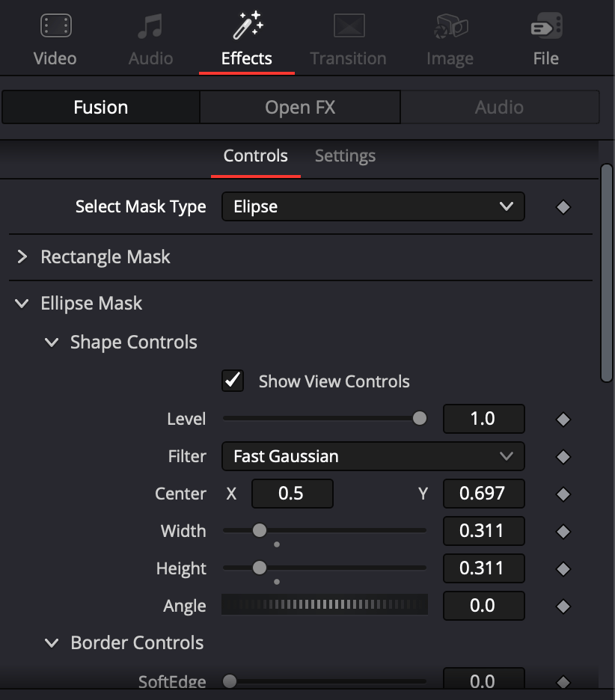Toggle keyframe diamond next to Angle
Screen dimensions: 615x700
click(x=563, y=607)
